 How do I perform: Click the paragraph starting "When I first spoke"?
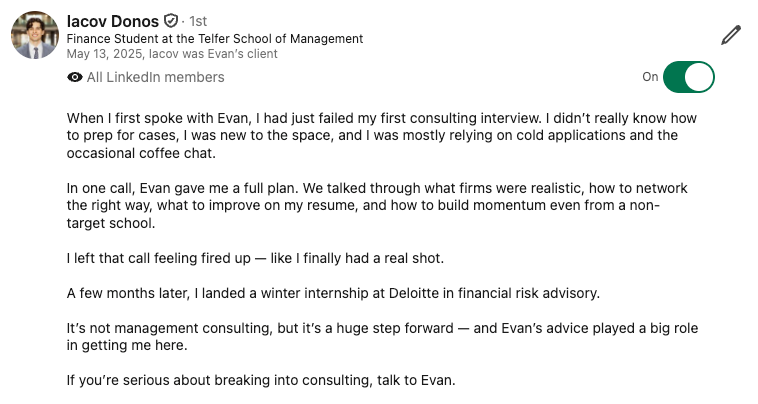[382, 136]
